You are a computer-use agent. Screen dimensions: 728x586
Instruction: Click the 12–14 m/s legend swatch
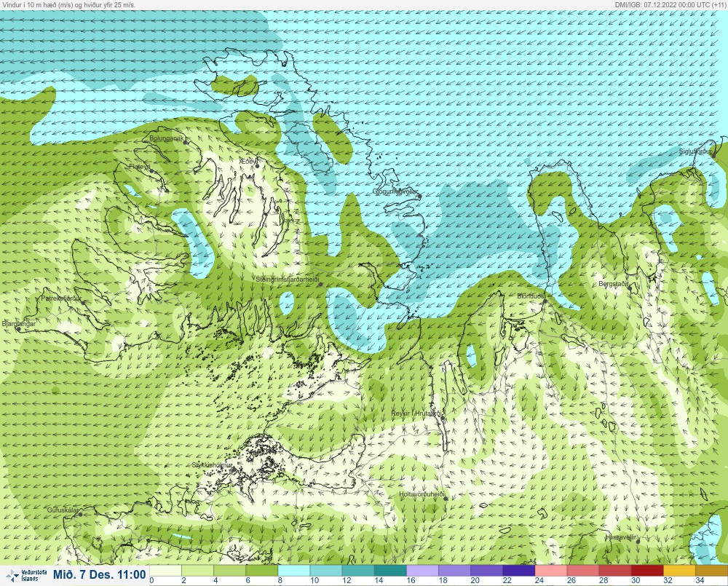(358, 570)
